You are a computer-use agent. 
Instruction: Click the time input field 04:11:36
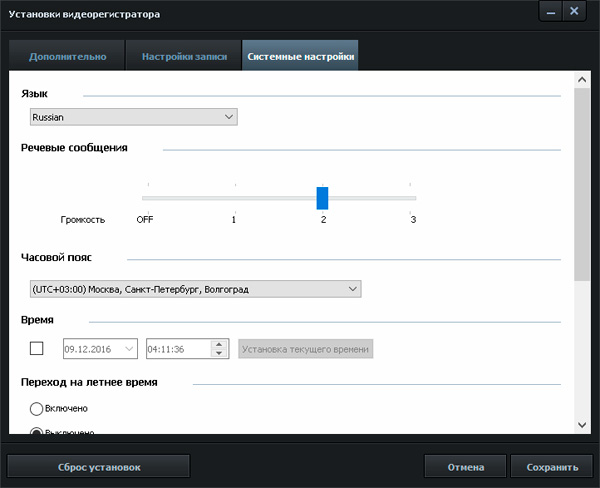(177, 349)
